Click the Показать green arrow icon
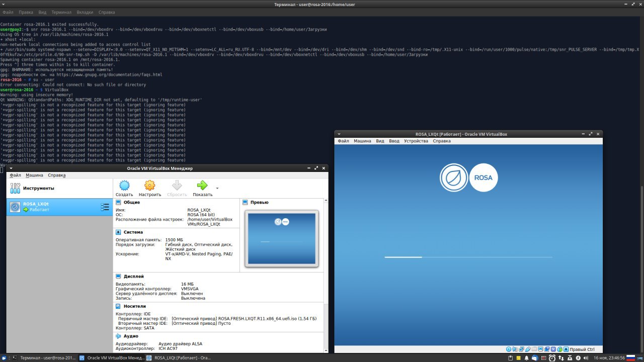 click(202, 186)
